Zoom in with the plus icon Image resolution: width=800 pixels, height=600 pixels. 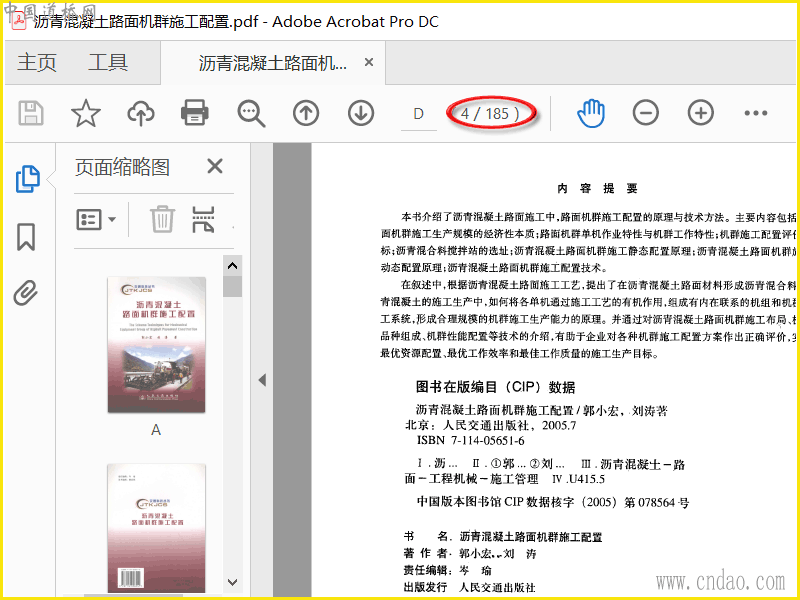(701, 113)
